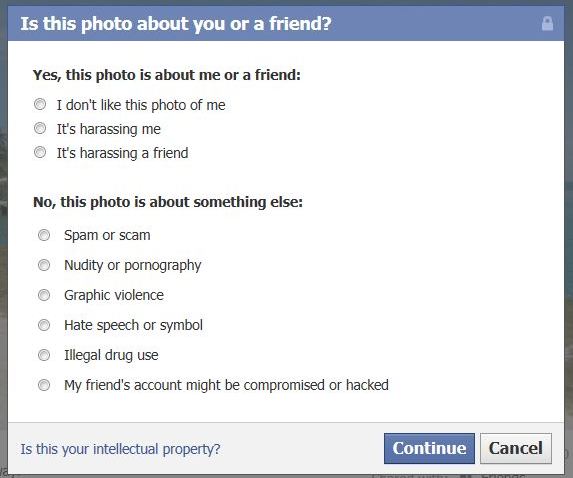Click the "Hate speech or symbol" label text
The width and height of the screenshot is (573, 478).
(133, 325)
